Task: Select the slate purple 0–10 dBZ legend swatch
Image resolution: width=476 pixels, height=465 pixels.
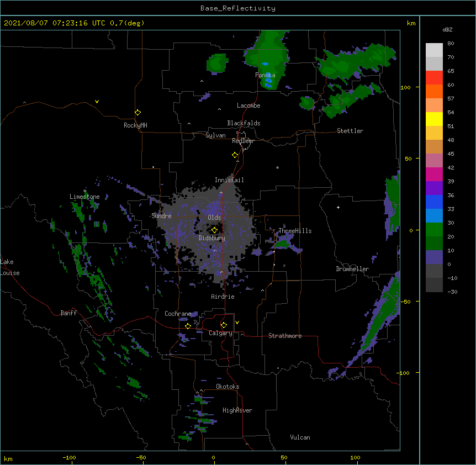Action: (434, 257)
